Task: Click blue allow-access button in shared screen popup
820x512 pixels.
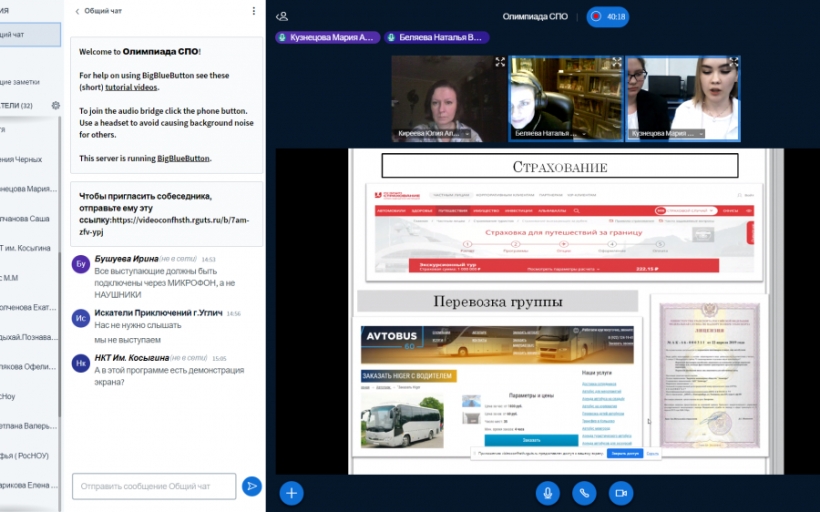Action: (625, 453)
